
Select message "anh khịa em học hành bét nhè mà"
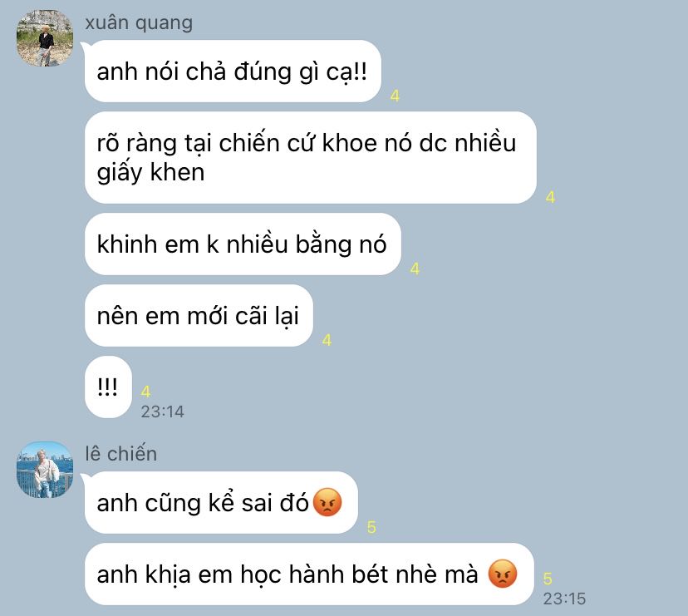tap(309, 574)
